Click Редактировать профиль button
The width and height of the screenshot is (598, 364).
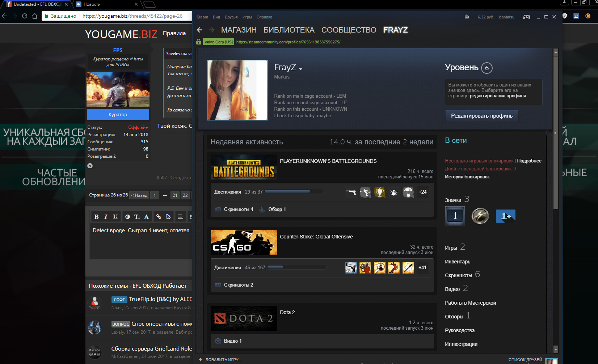482,116
